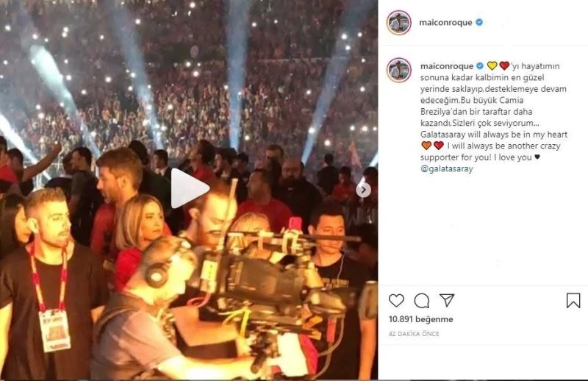Open maiconroque profile picture in header

click(x=399, y=23)
